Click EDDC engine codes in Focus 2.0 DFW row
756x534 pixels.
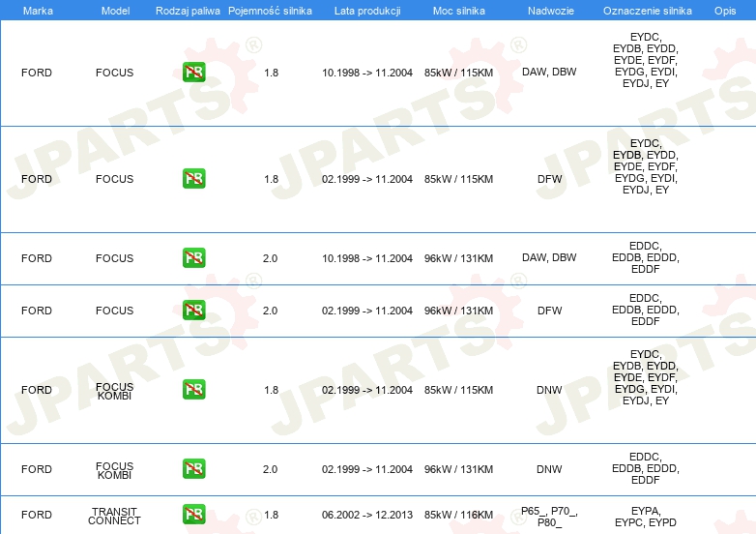646,310
